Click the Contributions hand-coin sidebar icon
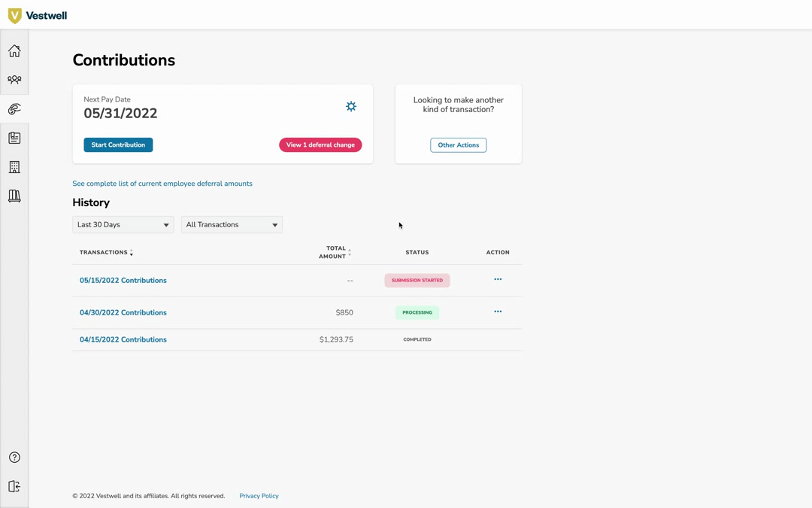The width and height of the screenshot is (812, 508). (14, 108)
